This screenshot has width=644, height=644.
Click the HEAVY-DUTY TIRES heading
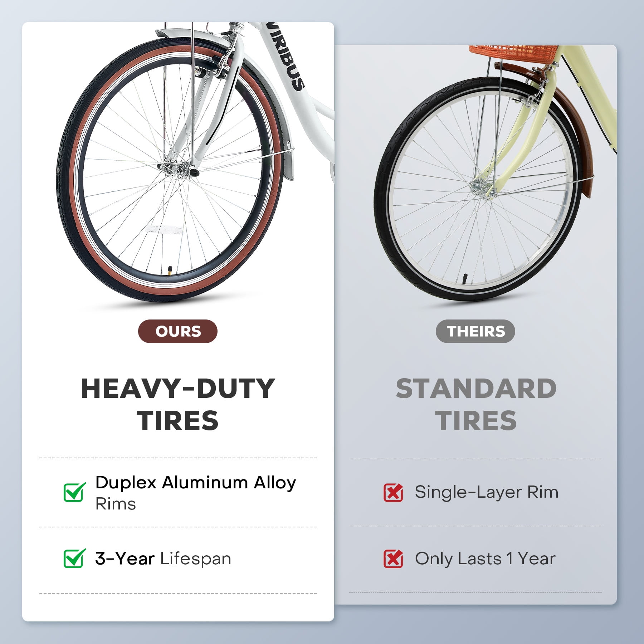(178, 404)
